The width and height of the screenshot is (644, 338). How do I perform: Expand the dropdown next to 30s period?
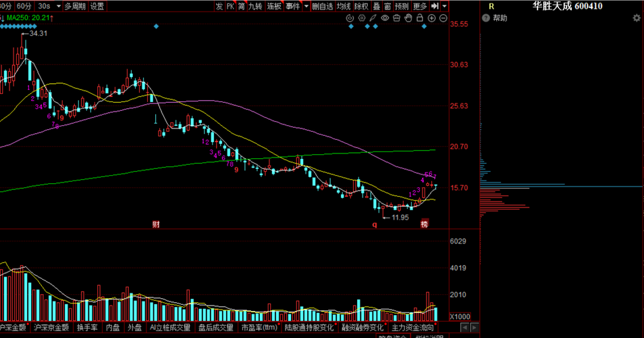tap(59, 6)
